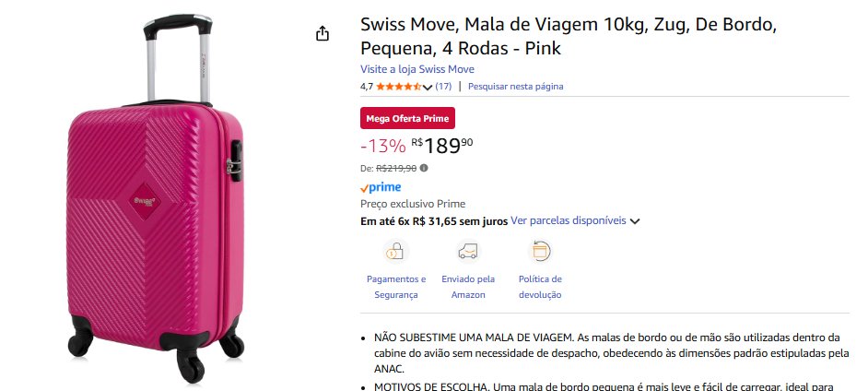Open the Política de devolução text link
Image resolution: width=868 pixels, height=391 pixels.
click(x=540, y=287)
